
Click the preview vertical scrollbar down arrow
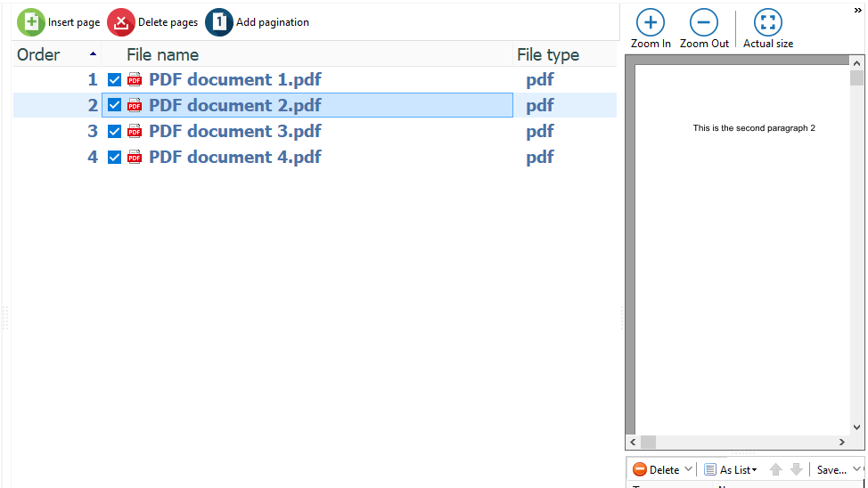(857, 427)
